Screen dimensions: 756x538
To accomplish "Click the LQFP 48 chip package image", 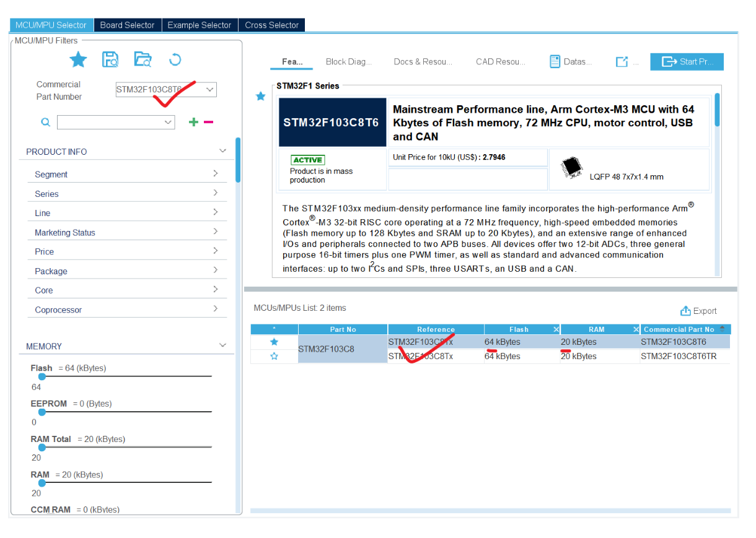I will (x=572, y=167).
